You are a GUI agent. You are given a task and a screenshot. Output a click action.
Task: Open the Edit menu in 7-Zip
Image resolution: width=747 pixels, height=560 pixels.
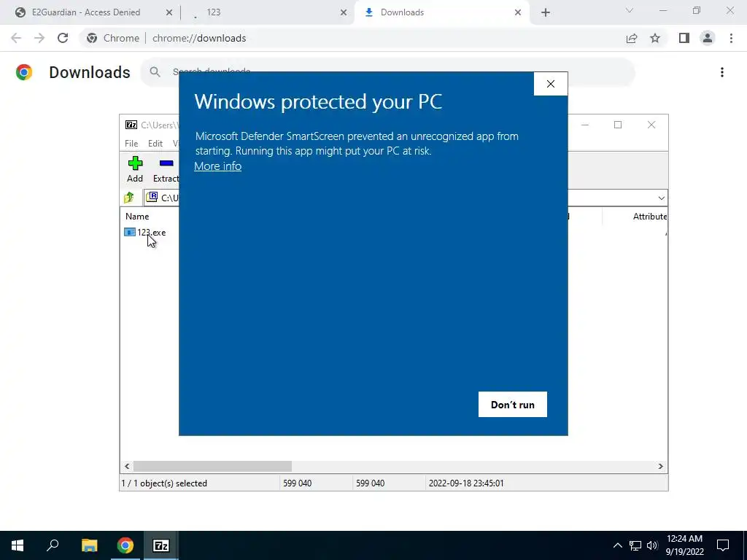coord(155,144)
